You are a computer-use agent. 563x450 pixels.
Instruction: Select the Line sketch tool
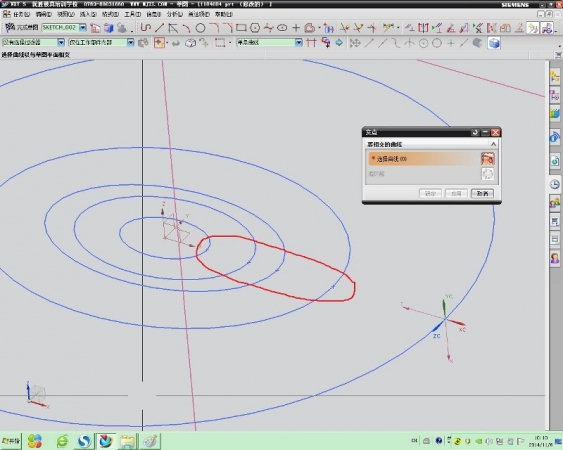point(159,27)
